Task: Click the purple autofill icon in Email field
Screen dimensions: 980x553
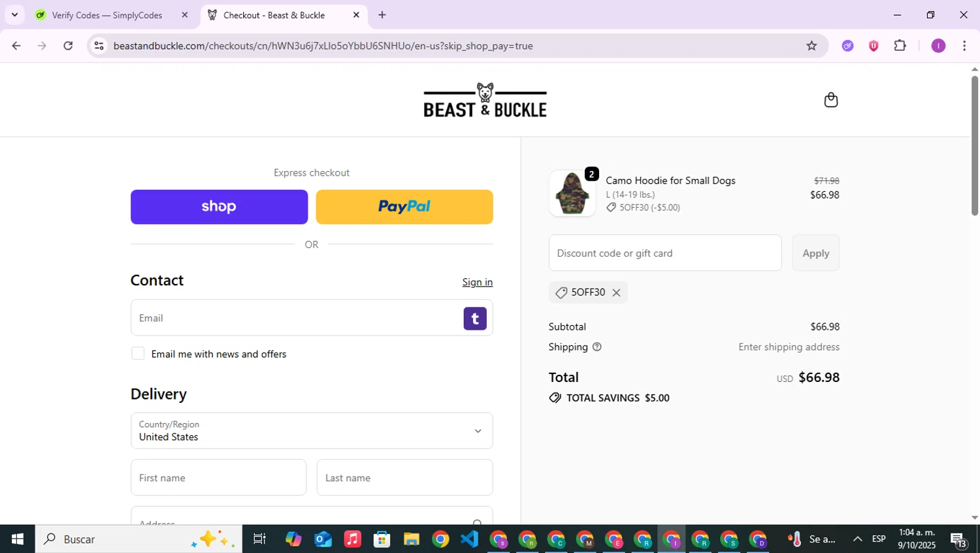Action: [475, 318]
